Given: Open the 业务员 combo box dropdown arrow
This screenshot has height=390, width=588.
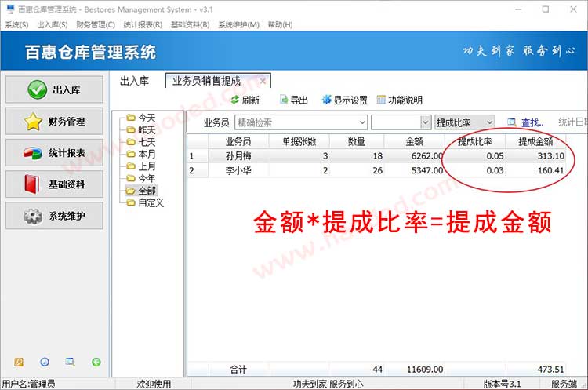Looking at the screenshot, I should 362,122.
